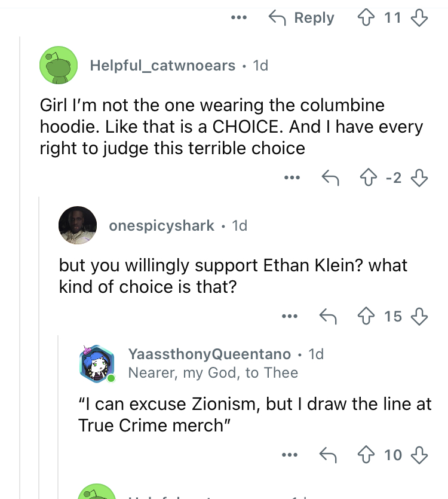Open more options beside the Reply button
The image size is (448, 499).
point(239,17)
